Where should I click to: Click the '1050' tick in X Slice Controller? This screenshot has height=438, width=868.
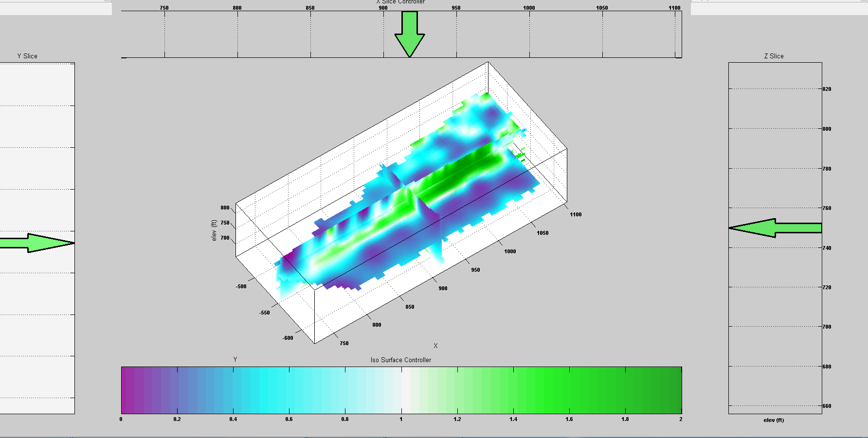point(602,8)
